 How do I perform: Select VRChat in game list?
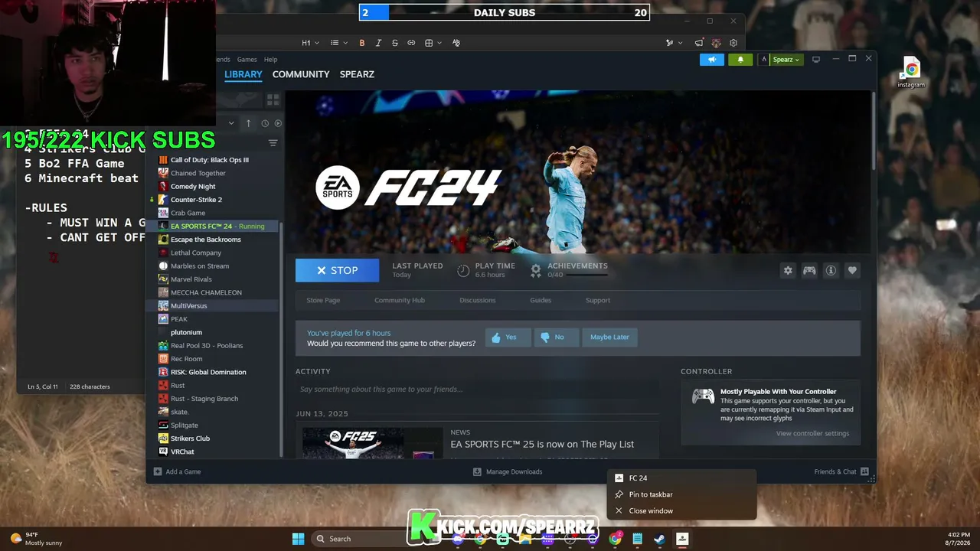pos(182,452)
